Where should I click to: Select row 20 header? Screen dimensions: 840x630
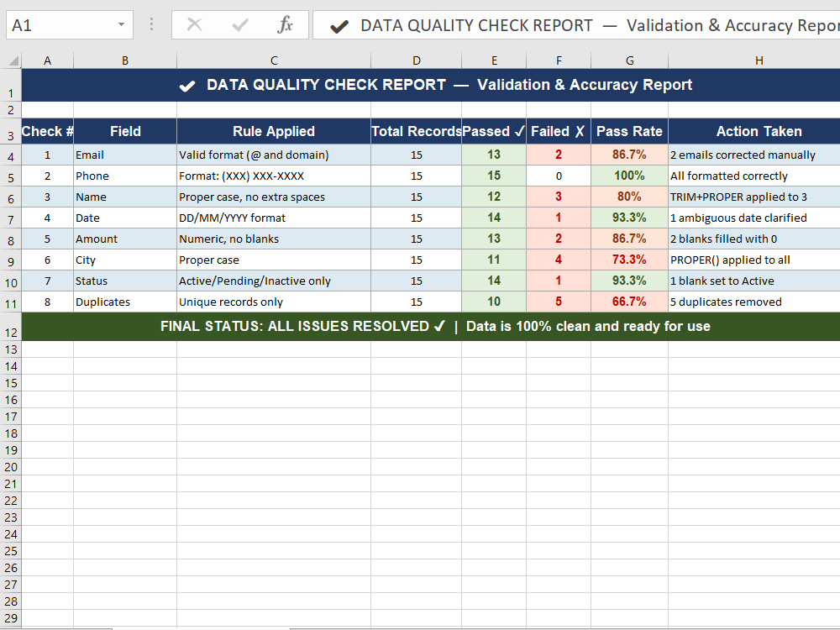coord(11,467)
